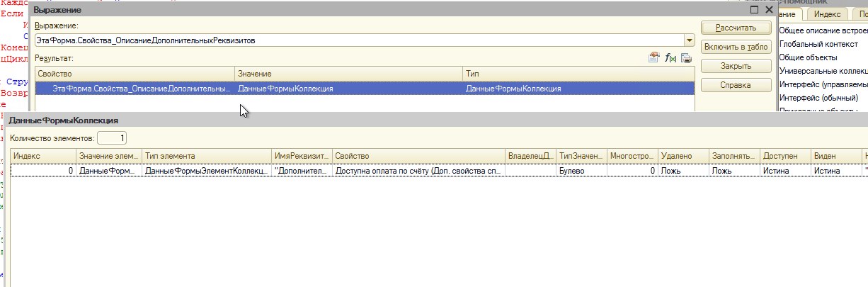This screenshot has height=287, width=868.
Task: Select Общие объекты in the helper panel
Action: coord(808,57)
